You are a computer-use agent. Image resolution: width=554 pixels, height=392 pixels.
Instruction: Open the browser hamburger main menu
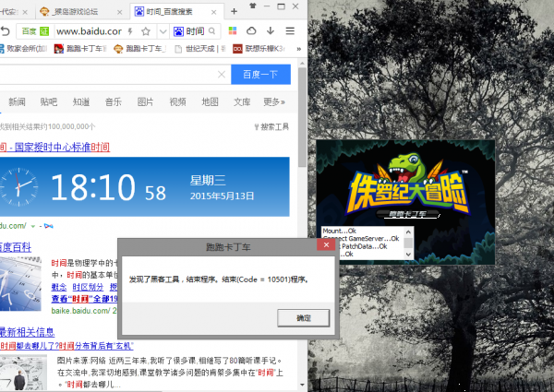(290, 31)
